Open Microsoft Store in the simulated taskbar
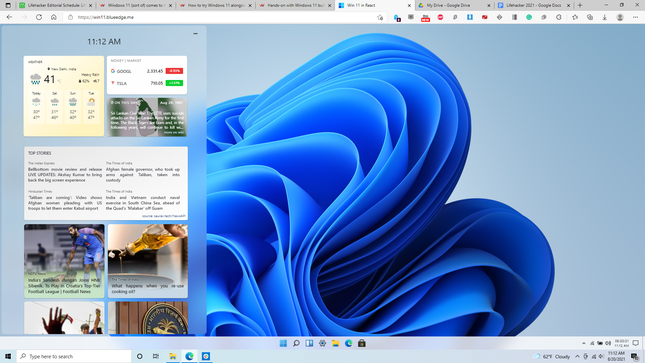The width and height of the screenshot is (645, 363). [x=362, y=343]
